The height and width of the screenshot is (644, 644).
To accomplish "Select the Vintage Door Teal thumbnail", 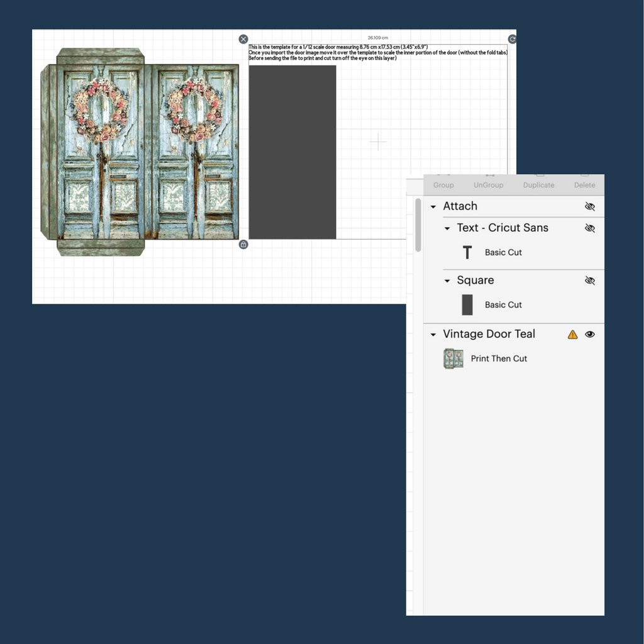I will pyautogui.click(x=453, y=358).
